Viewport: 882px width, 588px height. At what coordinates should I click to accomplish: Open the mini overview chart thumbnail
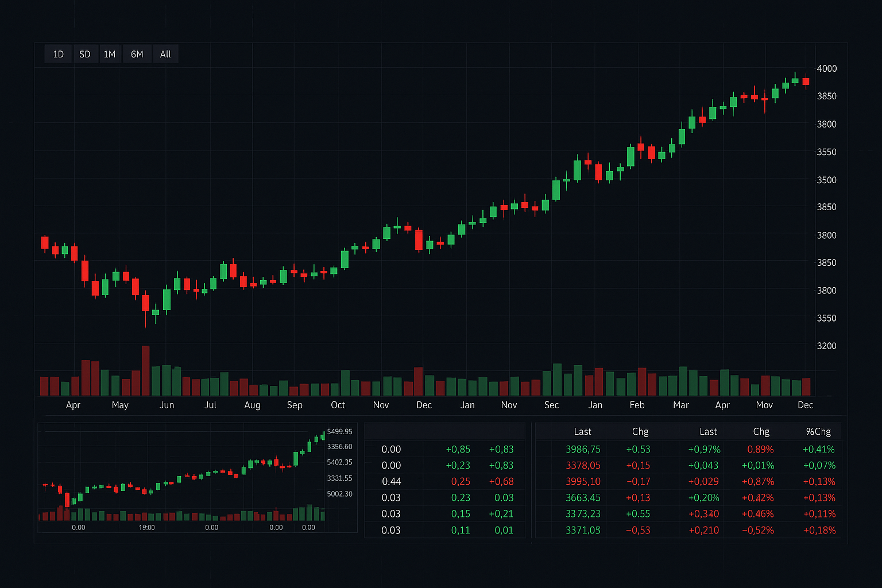pyautogui.click(x=184, y=478)
